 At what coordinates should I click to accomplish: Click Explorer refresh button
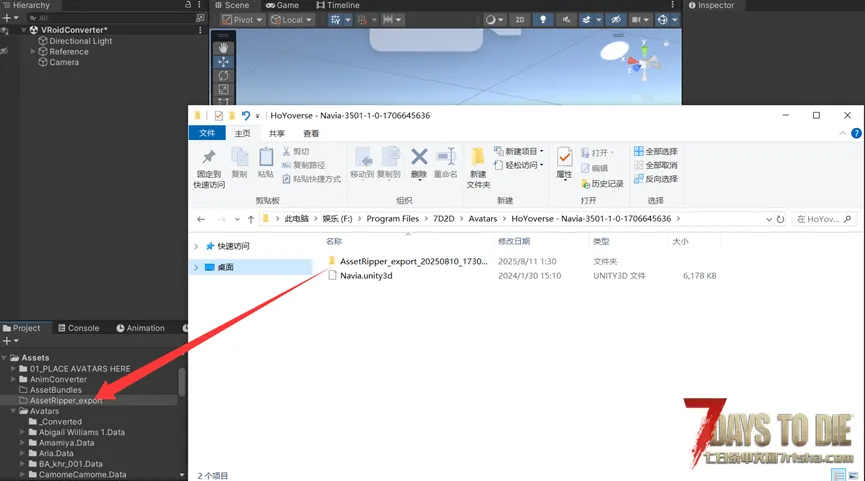(780, 219)
